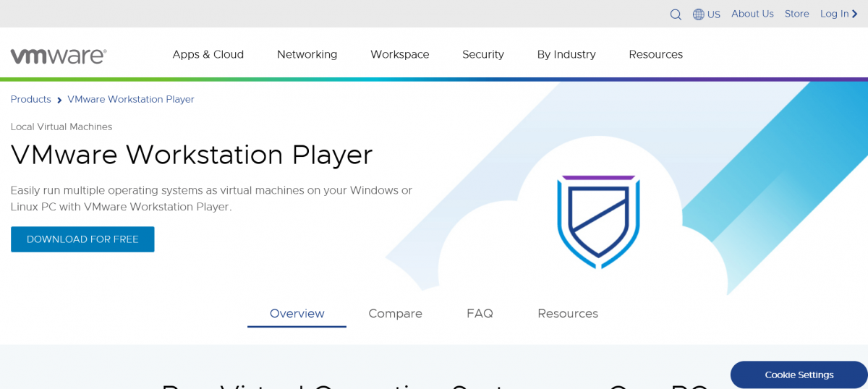Select the US region label
The image size is (868, 389).
pos(714,14)
